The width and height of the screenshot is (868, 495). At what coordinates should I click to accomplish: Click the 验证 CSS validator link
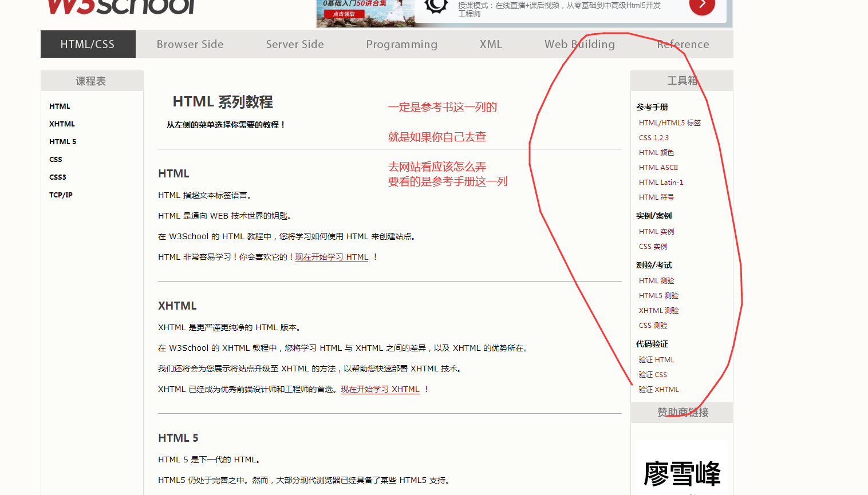[653, 375]
